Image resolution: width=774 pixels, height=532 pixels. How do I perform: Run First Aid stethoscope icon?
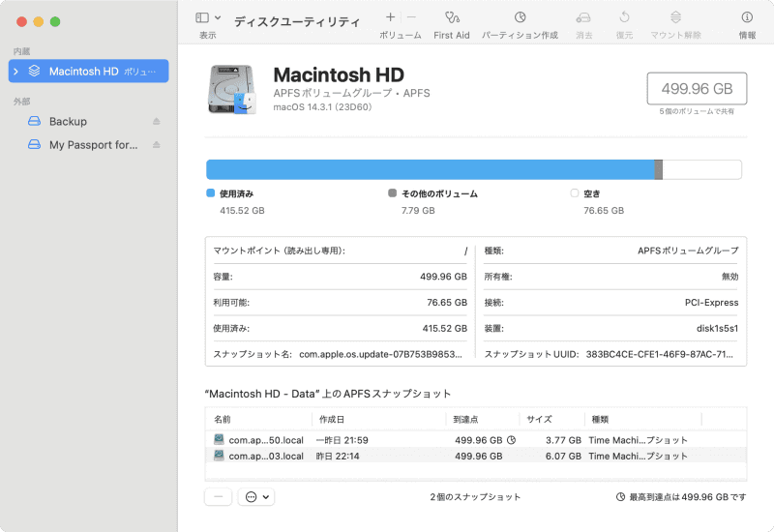click(452, 17)
